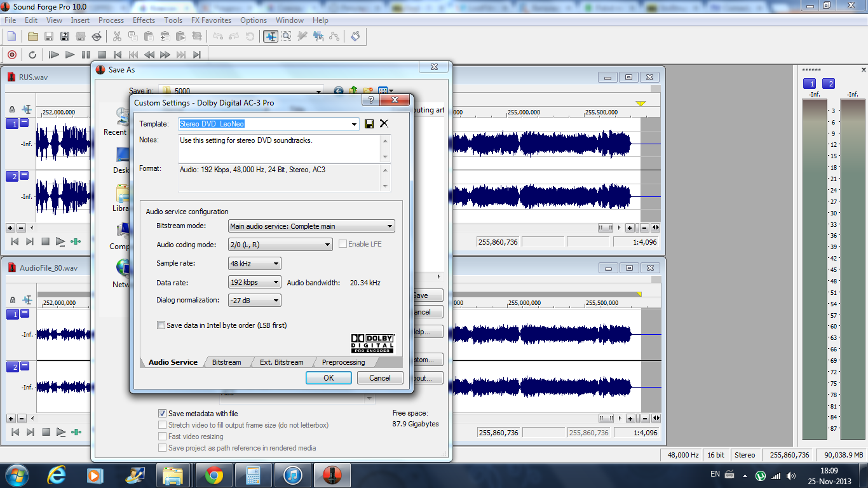Click Go to End in main transport toolbar
Image resolution: width=868 pixels, height=488 pixels.
point(197,55)
